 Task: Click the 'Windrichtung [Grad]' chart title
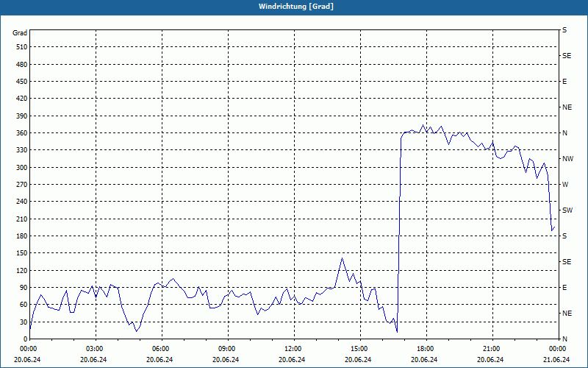tap(296, 7)
